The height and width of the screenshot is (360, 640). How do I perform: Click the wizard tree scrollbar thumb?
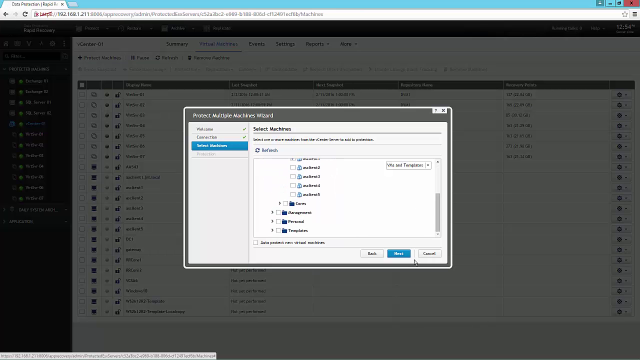438,212
